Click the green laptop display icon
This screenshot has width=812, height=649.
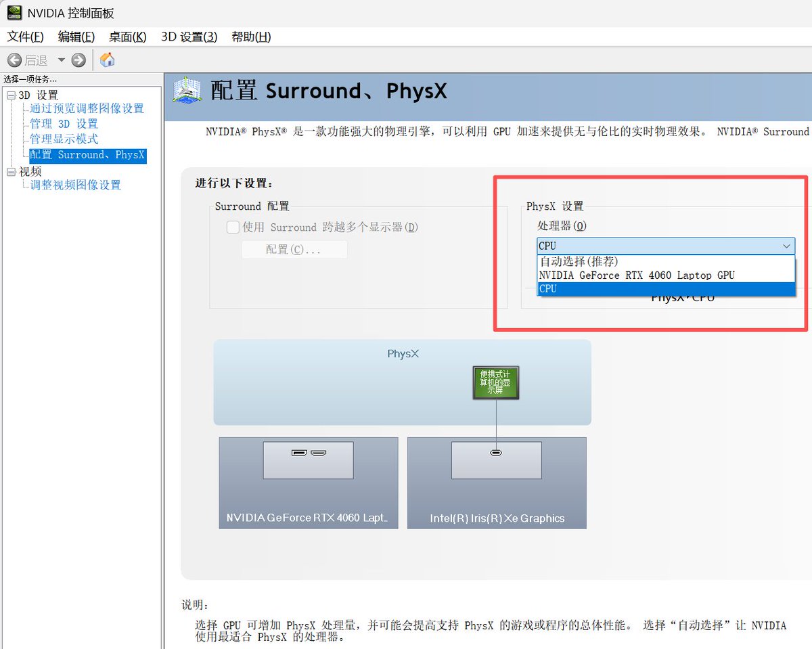495,382
